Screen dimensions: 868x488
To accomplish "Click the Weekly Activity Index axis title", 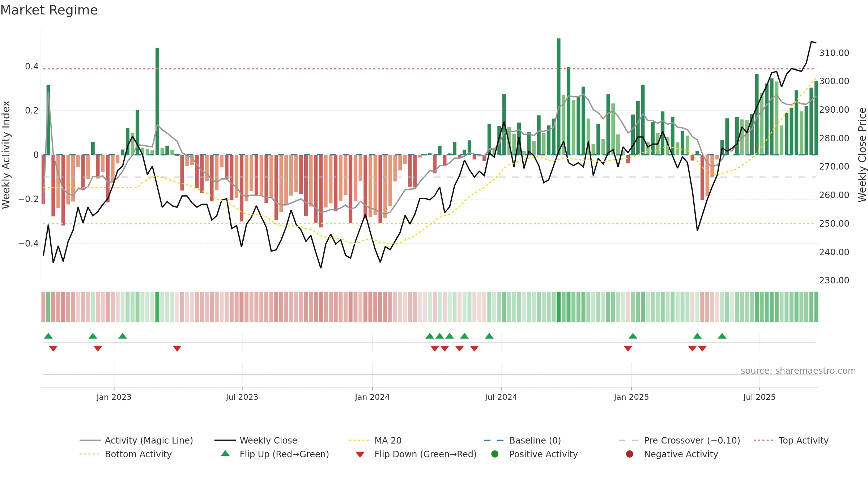I will pyautogui.click(x=6, y=155).
